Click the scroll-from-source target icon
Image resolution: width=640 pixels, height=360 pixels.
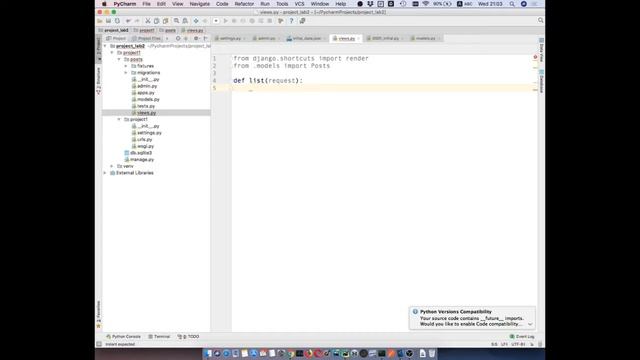178,38
